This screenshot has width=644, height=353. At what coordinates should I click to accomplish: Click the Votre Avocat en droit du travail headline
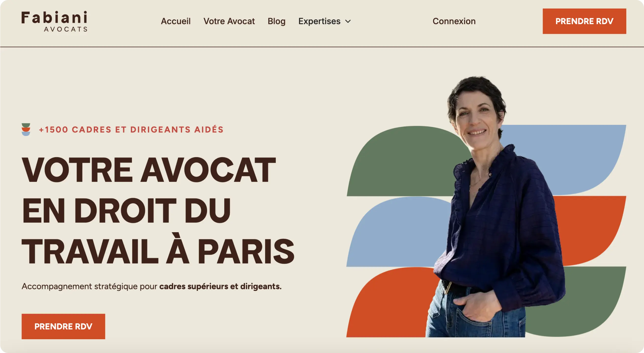[x=158, y=210]
